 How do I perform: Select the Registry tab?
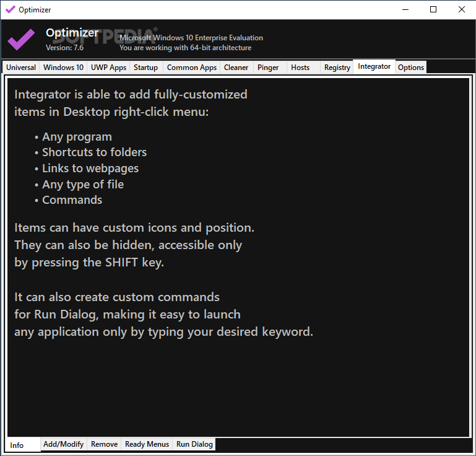click(337, 67)
